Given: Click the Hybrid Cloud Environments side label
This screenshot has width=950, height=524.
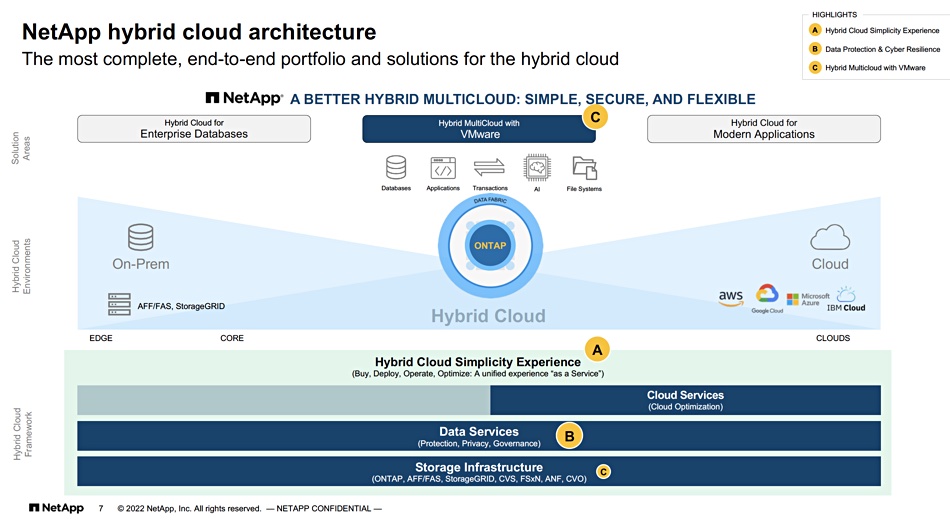Looking at the screenshot, I should pos(21,267).
